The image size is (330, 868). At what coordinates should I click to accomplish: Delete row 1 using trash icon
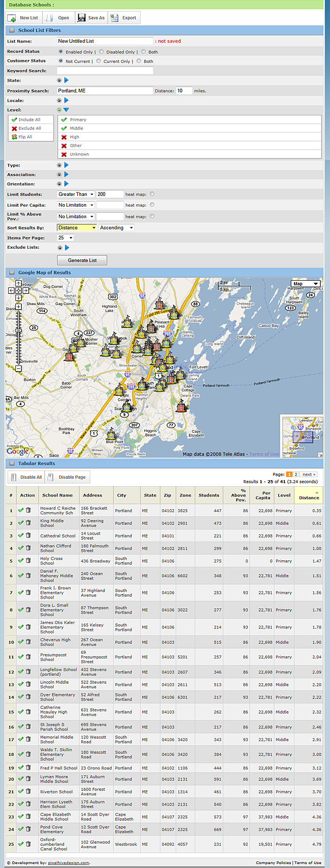[x=28, y=510]
